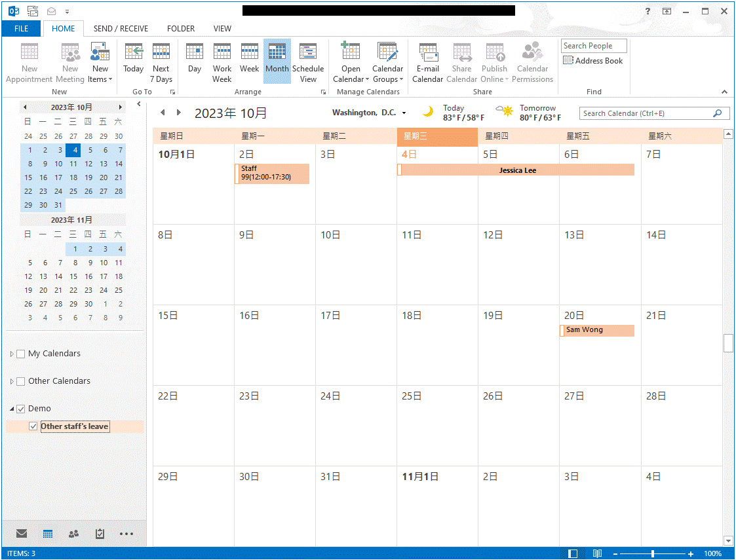This screenshot has width=736, height=560.
Task: Open People from the bottom navigation bar
Action: (73, 534)
